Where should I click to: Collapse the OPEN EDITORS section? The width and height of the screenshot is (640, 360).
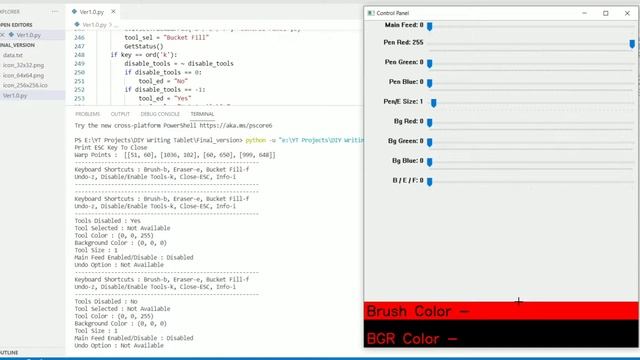tap(16, 25)
